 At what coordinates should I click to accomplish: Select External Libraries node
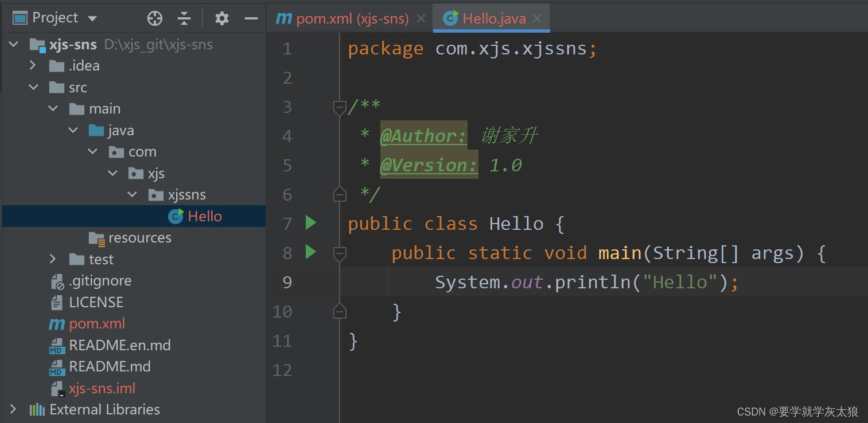(x=104, y=409)
